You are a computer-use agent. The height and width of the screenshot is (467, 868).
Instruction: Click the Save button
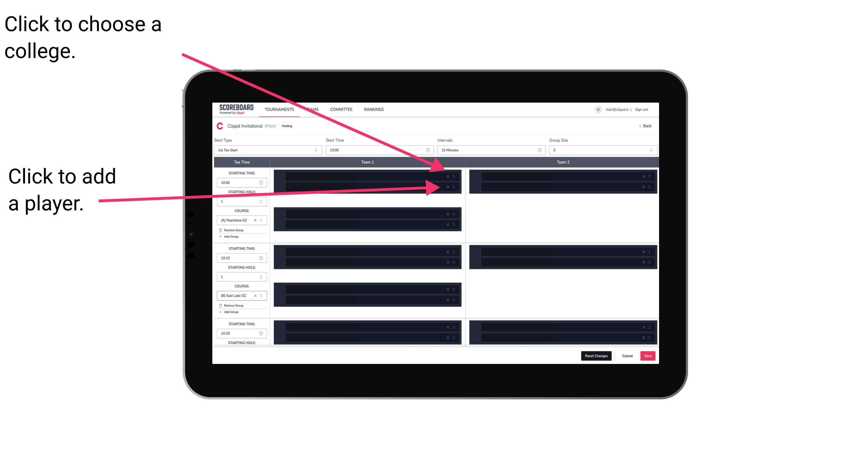648,355
